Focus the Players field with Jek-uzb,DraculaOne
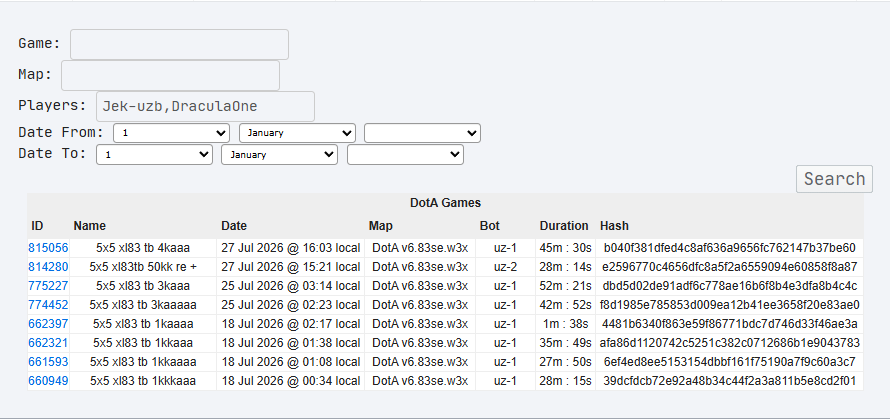890x419 pixels. [205, 106]
